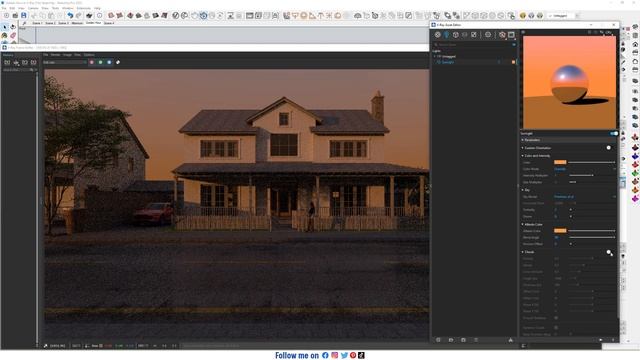Screen dimensions: 640x360
Task: Toggle the Dynamic Clouds checkbox
Action: tap(556, 328)
